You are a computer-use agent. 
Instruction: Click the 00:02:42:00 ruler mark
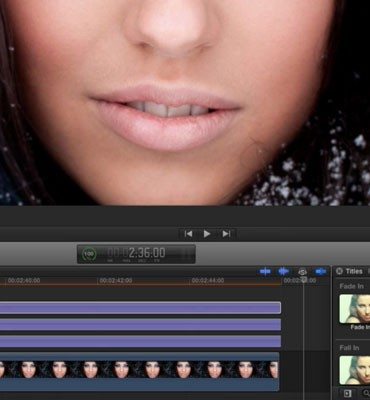pos(116,281)
